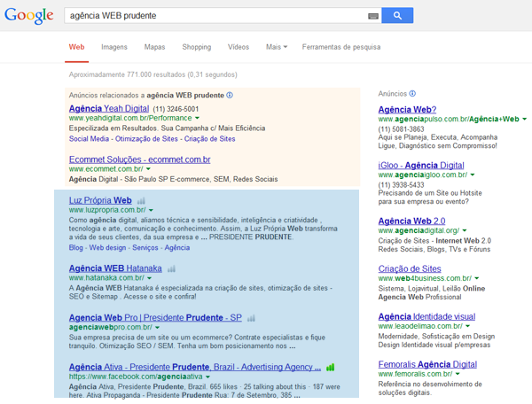This screenshot has height=404, width=532.
Task: Click the green URL www.hatanaka.com.br/
Action: 106,278
